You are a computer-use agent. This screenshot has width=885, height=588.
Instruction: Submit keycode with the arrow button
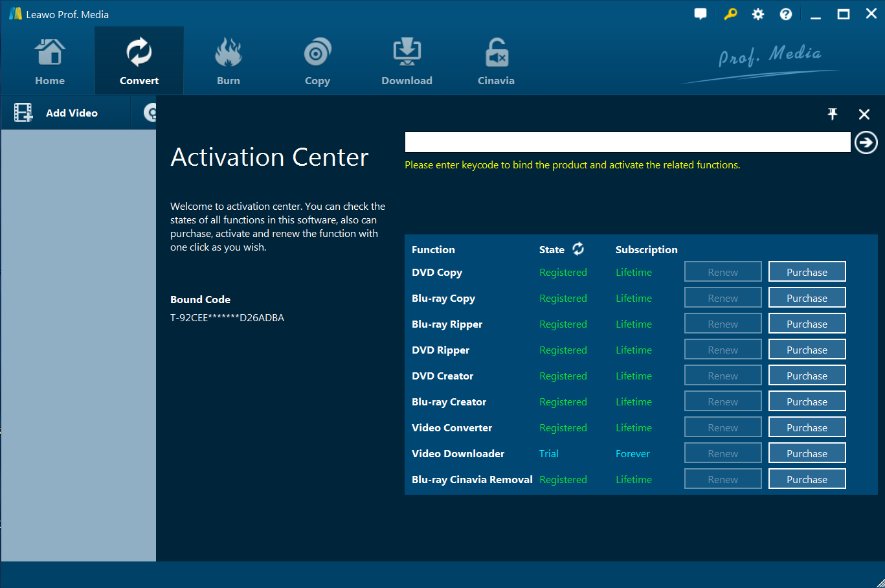pyautogui.click(x=866, y=142)
